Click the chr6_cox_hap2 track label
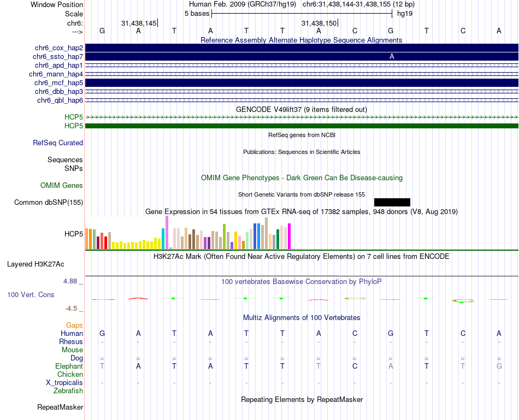 [x=59, y=48]
